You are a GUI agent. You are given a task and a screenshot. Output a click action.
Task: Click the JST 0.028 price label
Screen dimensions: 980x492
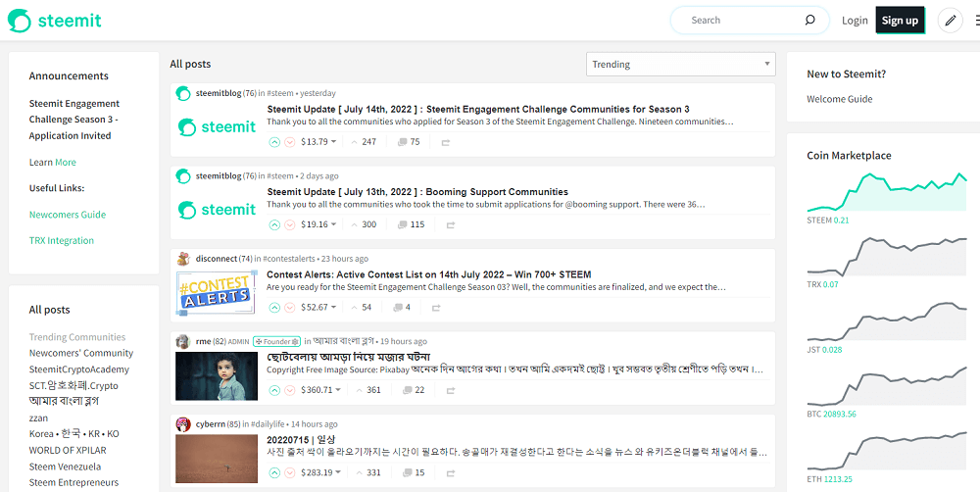[824, 350]
